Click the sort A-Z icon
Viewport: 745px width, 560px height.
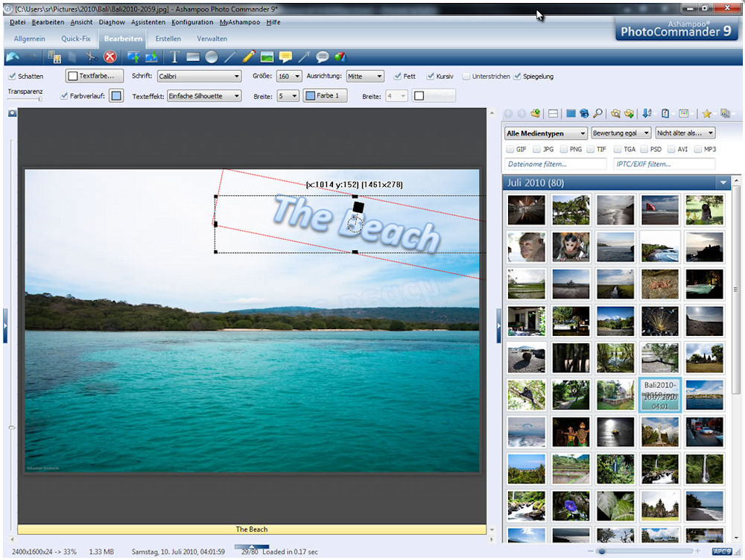pyautogui.click(x=647, y=113)
